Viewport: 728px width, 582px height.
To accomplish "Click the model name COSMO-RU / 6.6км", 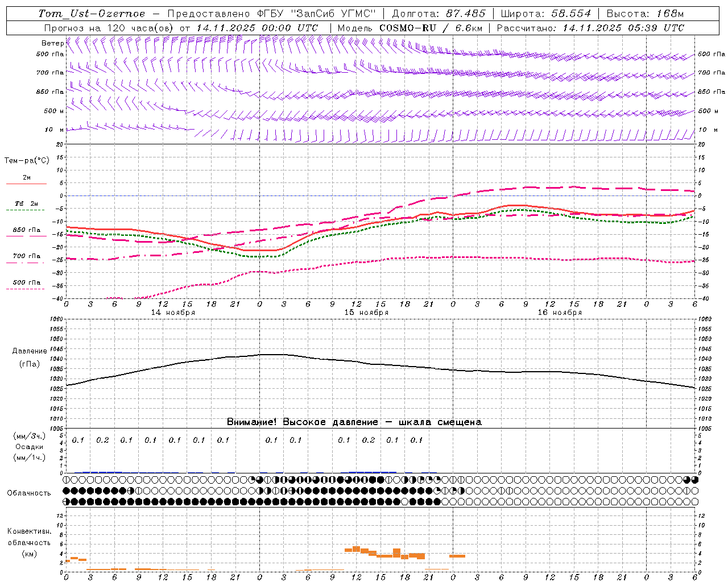I will 431,28.
